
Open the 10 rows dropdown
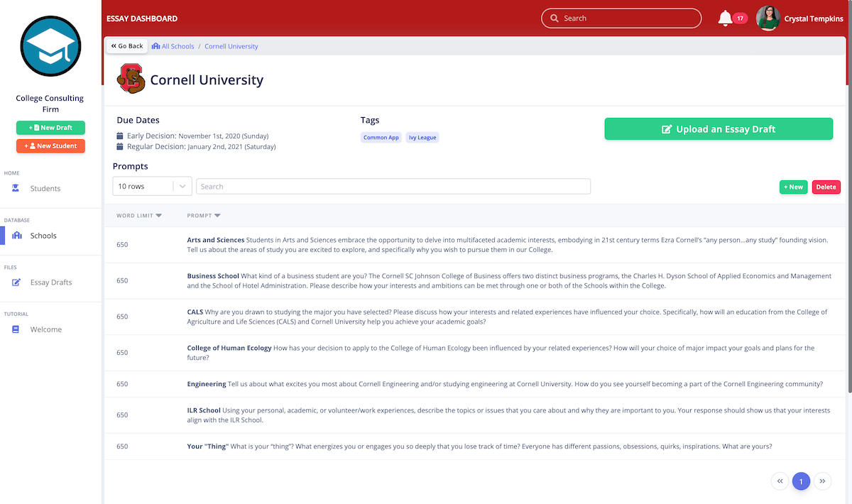(152, 186)
